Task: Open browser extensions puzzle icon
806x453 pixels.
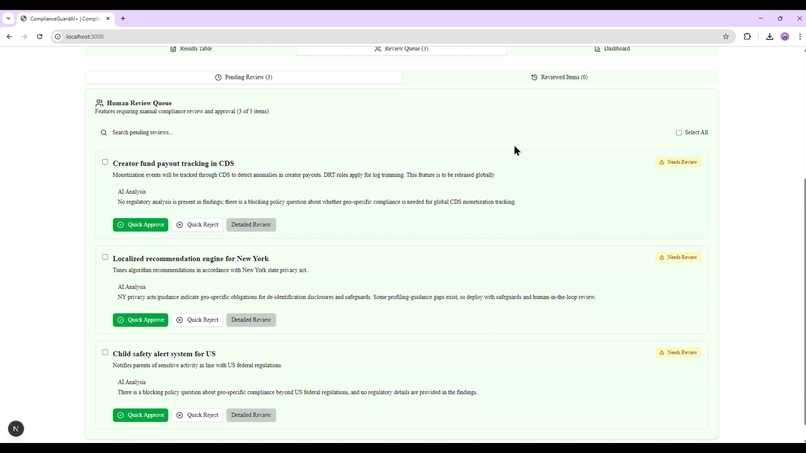Action: click(x=747, y=37)
